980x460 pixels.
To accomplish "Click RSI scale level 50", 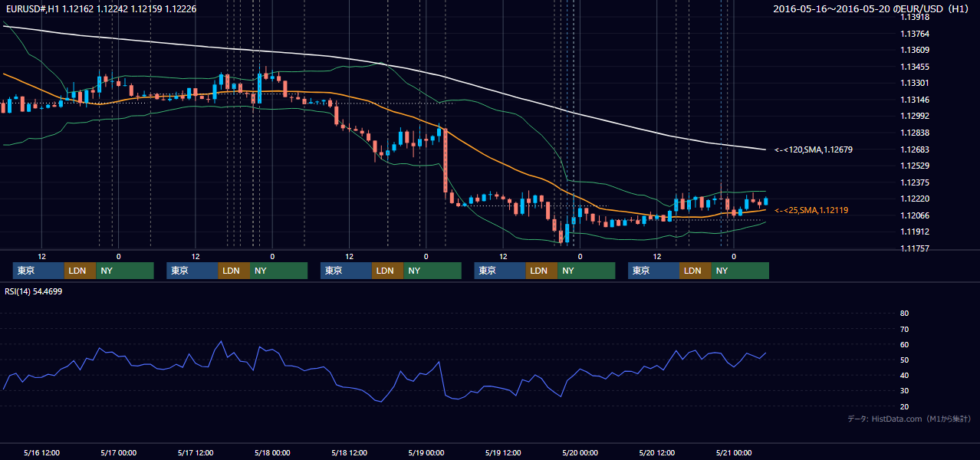I will (904, 360).
